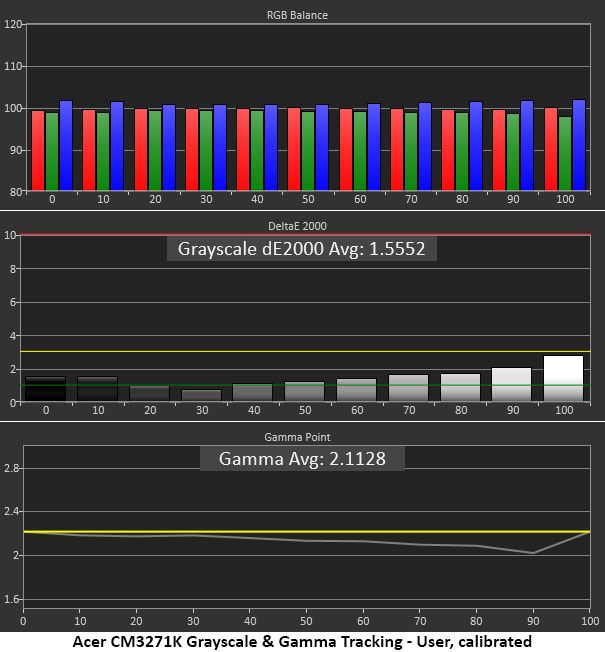This screenshot has height=652, width=605.
Task: Click the red bar at 50 in RGB Balance
Action: 294,149
